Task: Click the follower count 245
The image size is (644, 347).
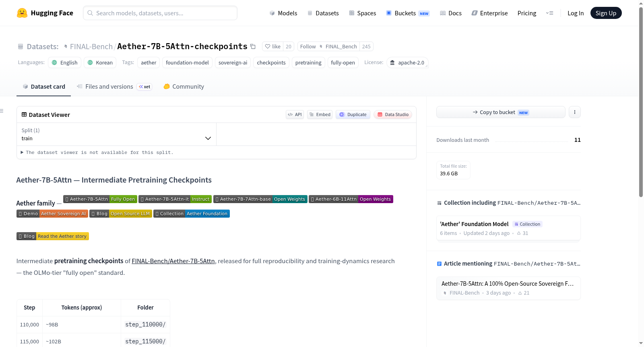Action: coord(366,46)
